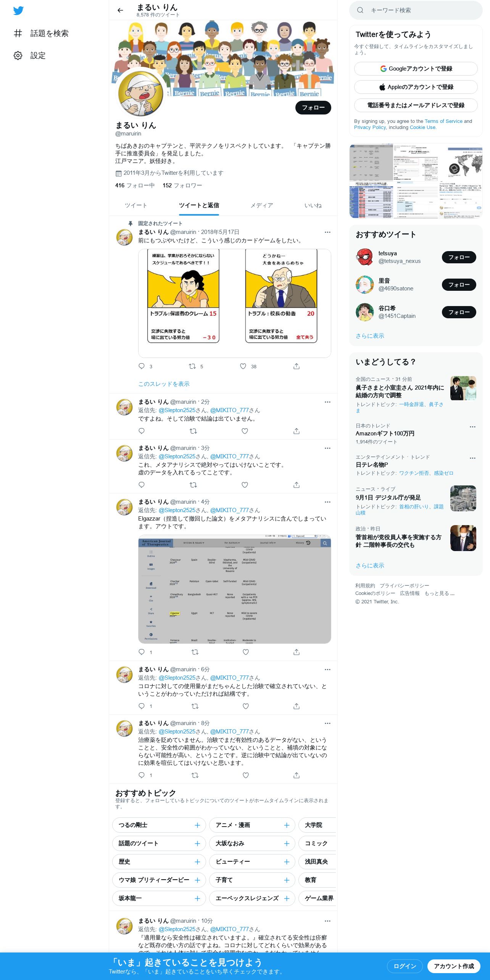This screenshot has height=980, width=490.
Task: Open more options for Amazonギフト100万円 trend
Action: coord(472,427)
